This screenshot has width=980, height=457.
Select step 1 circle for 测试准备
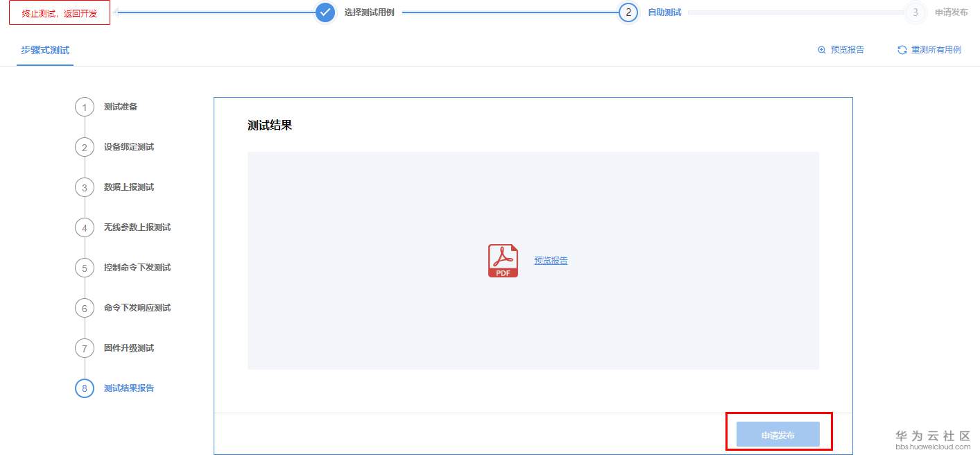click(x=85, y=107)
